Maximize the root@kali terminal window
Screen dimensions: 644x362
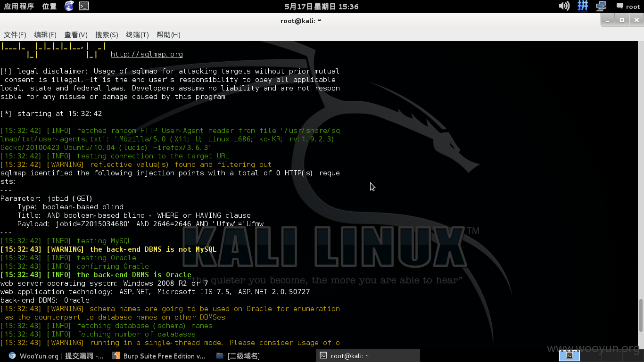[x=622, y=20]
